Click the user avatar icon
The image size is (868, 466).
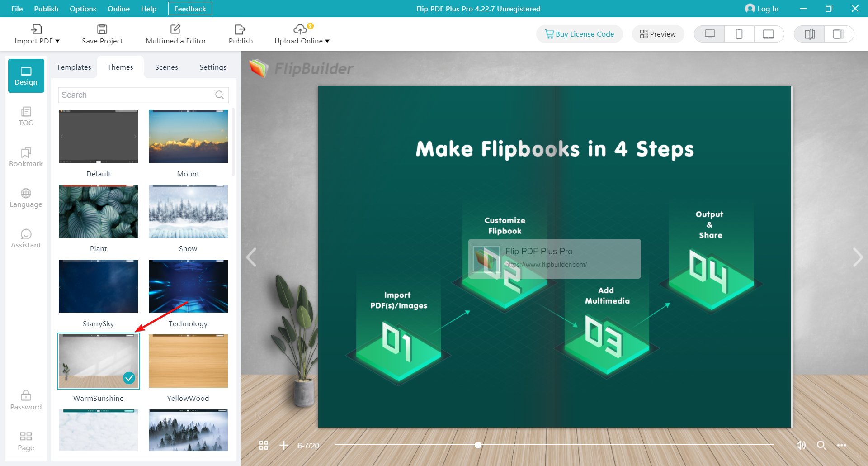tap(750, 9)
